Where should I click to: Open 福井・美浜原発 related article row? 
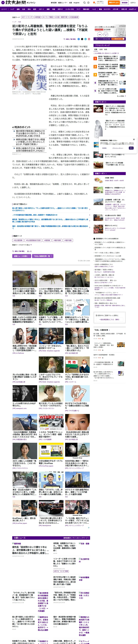point(51,227)
